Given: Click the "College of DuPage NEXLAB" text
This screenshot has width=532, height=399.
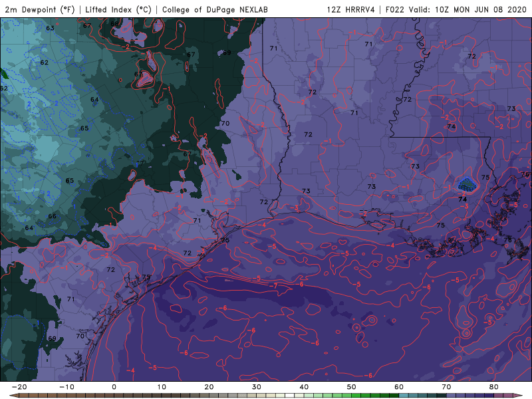Looking at the screenshot, I should 215,9.
